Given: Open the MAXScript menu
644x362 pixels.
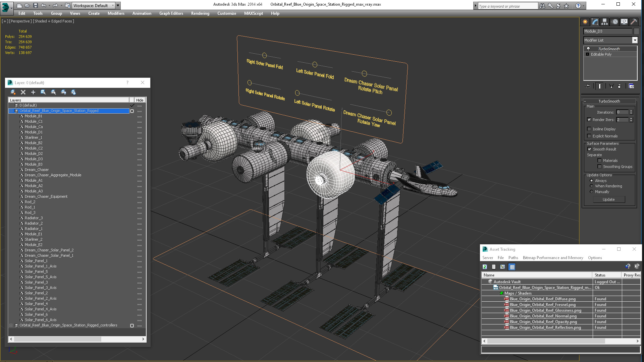Looking at the screenshot, I should (x=254, y=13).
